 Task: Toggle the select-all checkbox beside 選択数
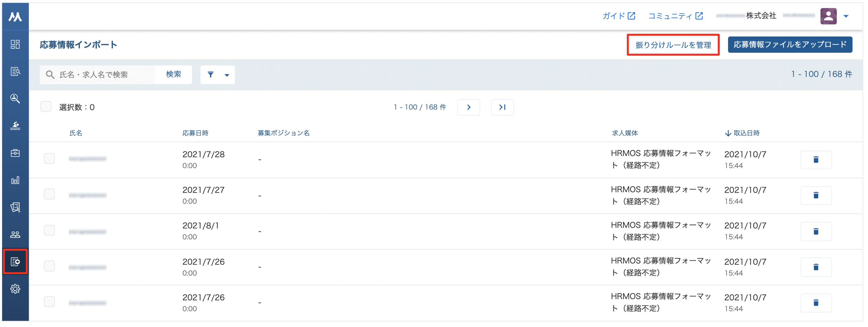tap(46, 107)
